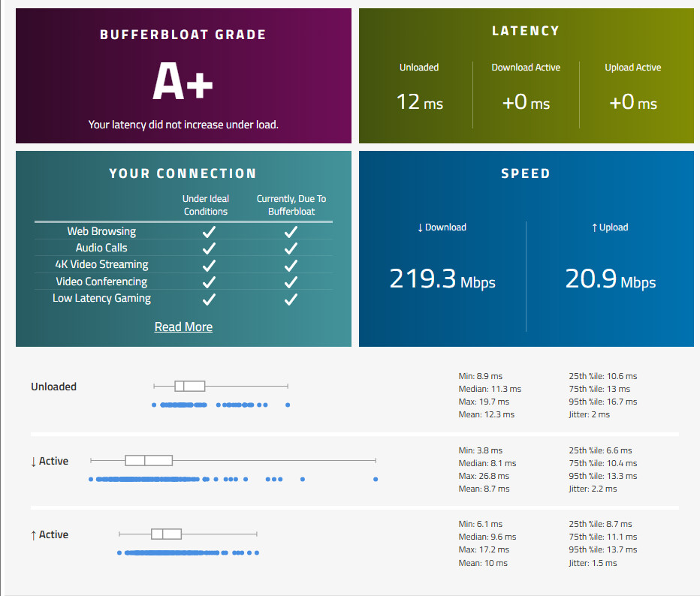Click the red down-arrow Active chart label
This screenshot has width=700, height=596.
pos(50,461)
